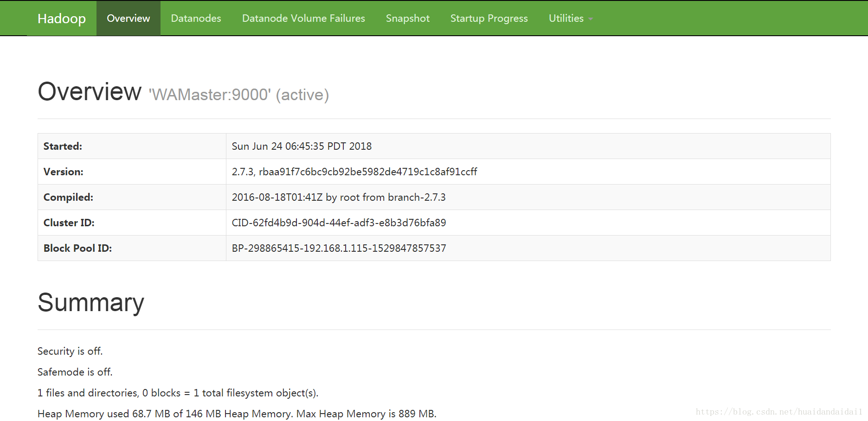Viewport: 868px width, 421px height.
Task: Click the Compiled: row label
Action: click(68, 197)
